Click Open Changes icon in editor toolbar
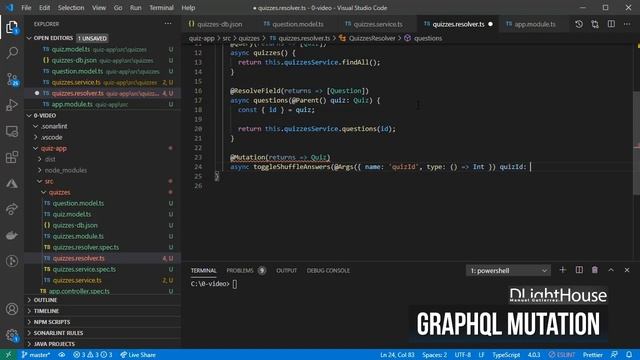The image size is (640, 360). point(595,24)
